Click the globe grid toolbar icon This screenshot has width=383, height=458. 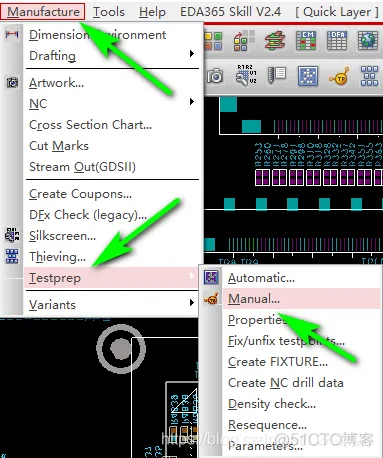click(x=368, y=41)
